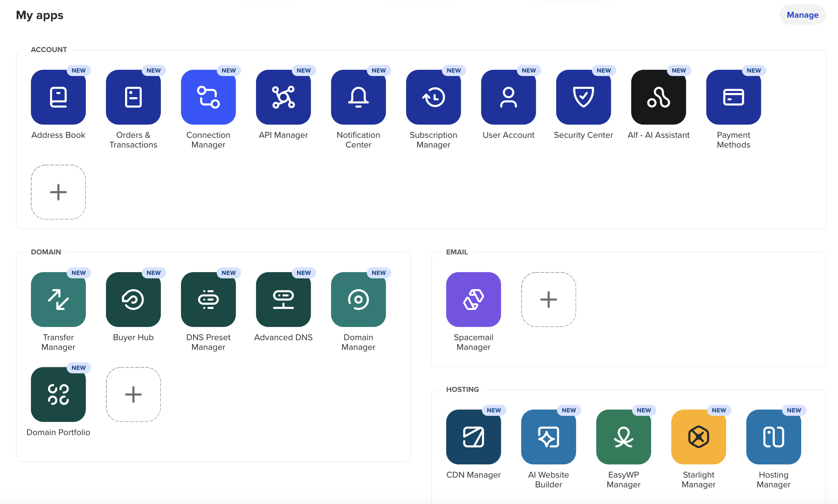Image resolution: width=838 pixels, height=504 pixels.
Task: Open Security Center shield icon
Action: coord(584,97)
